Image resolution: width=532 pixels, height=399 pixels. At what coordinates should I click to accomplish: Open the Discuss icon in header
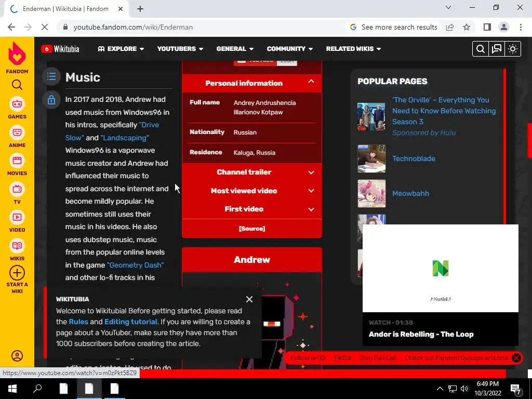pos(497,49)
